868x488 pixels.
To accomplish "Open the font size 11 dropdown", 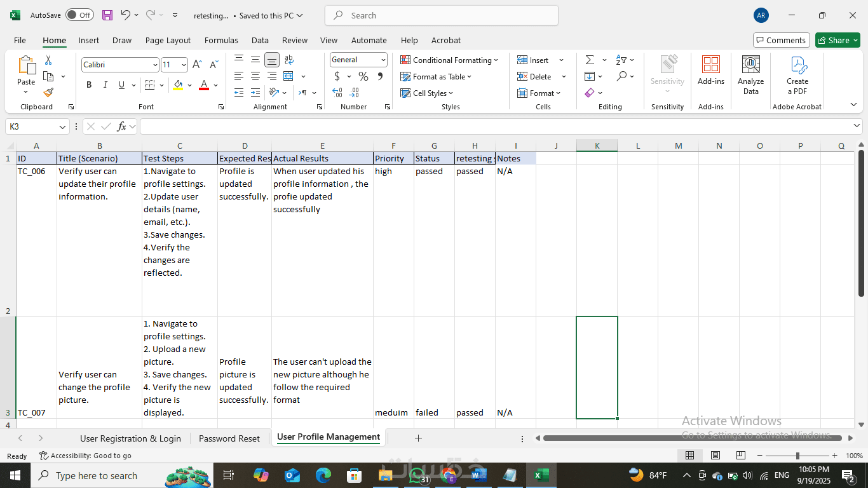I will click(x=184, y=65).
